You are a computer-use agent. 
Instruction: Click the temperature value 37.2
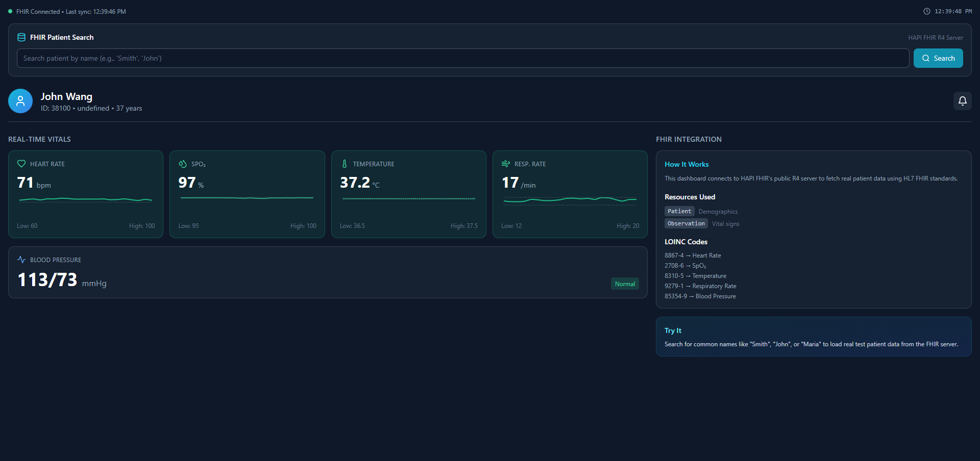pos(355,183)
